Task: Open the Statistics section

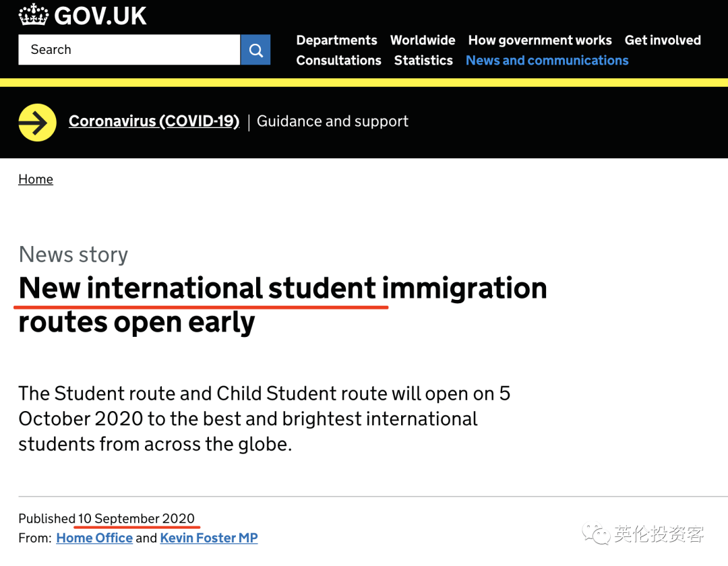Action: (x=423, y=60)
